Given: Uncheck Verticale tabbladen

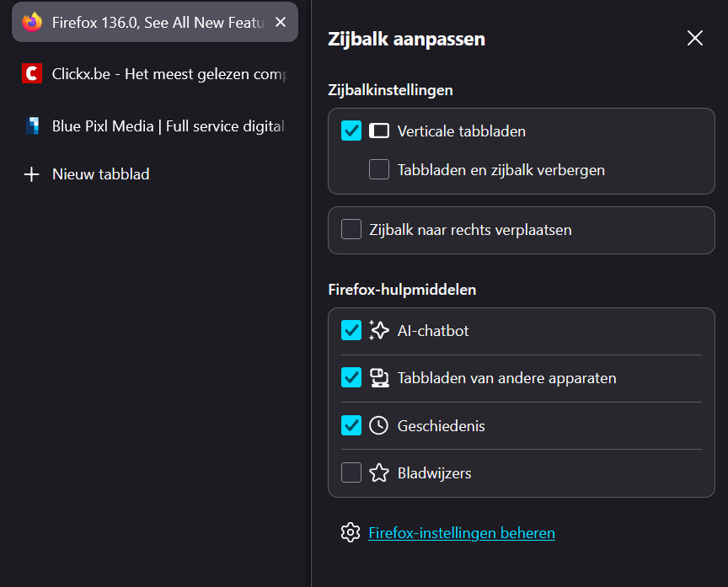Looking at the screenshot, I should pyautogui.click(x=351, y=131).
